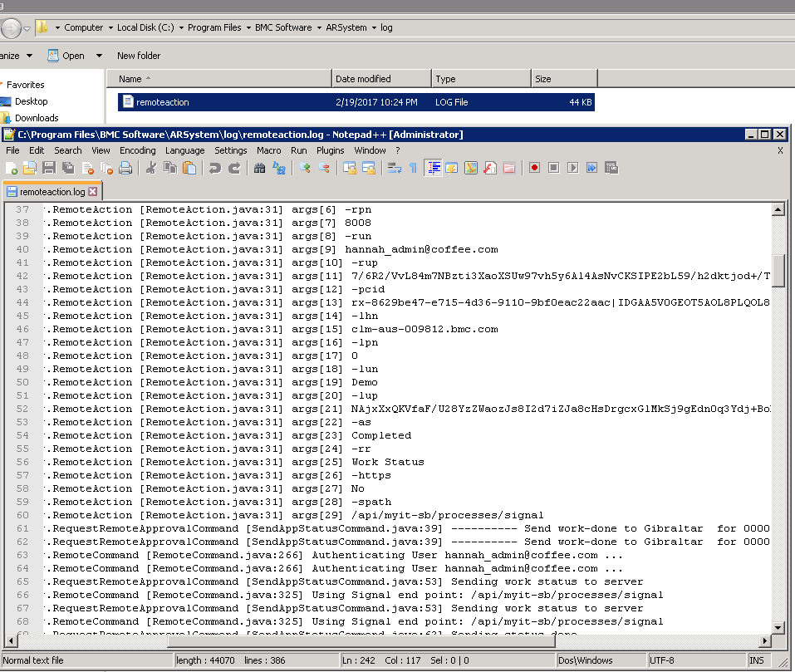Open the Search menu
This screenshot has width=795, height=672.
click(x=68, y=150)
